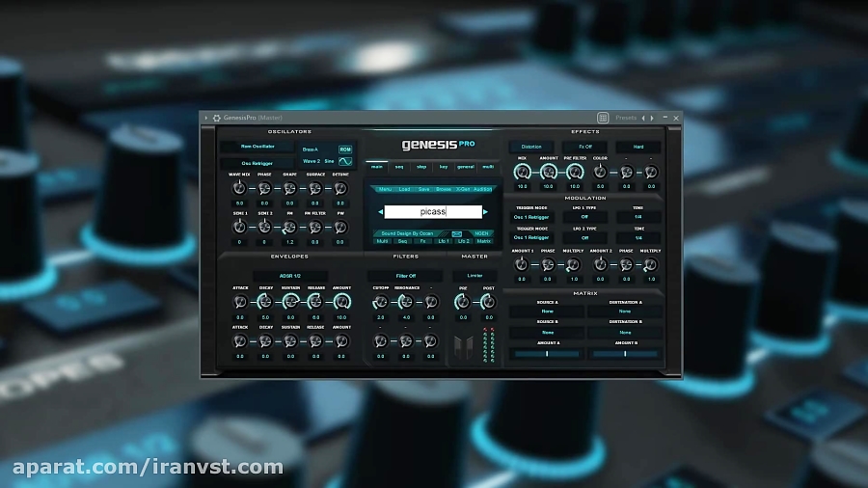Click the FM knob
868x488 pixels.
tap(289, 227)
